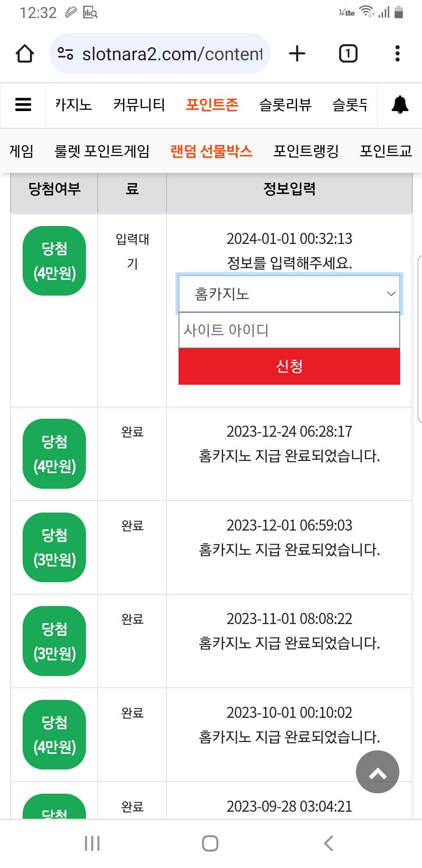Open the browser three-dot menu

pos(397,54)
